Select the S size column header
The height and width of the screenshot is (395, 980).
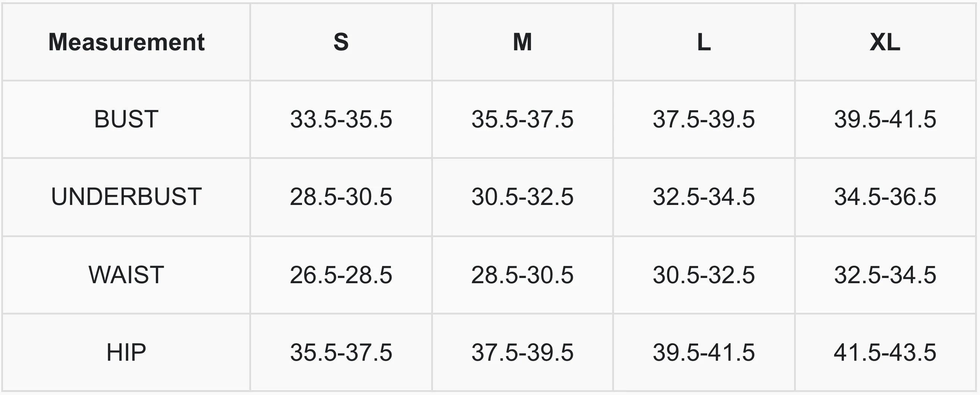tap(341, 42)
